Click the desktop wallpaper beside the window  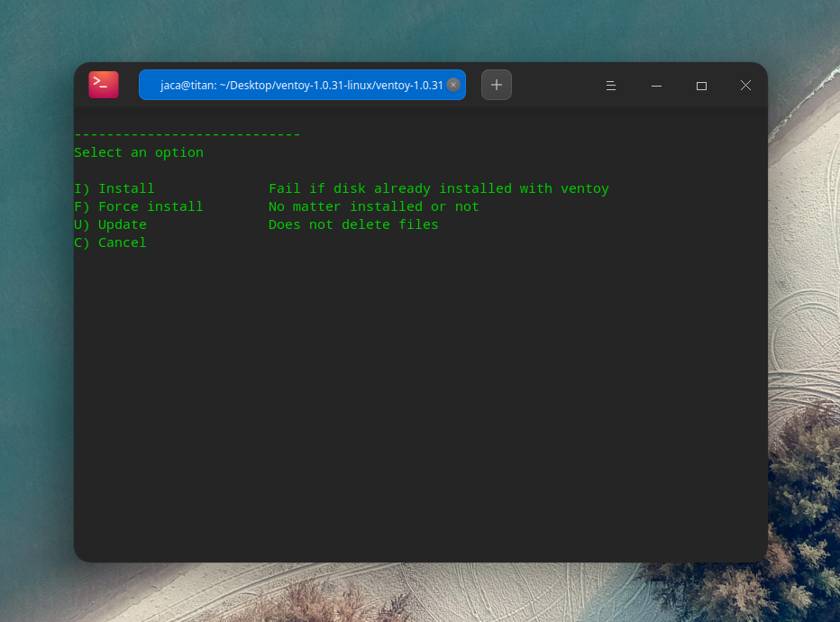click(x=36, y=316)
